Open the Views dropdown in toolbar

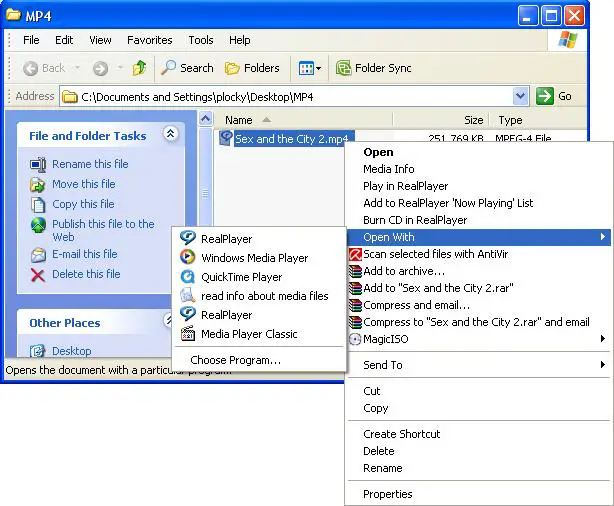pos(310,69)
